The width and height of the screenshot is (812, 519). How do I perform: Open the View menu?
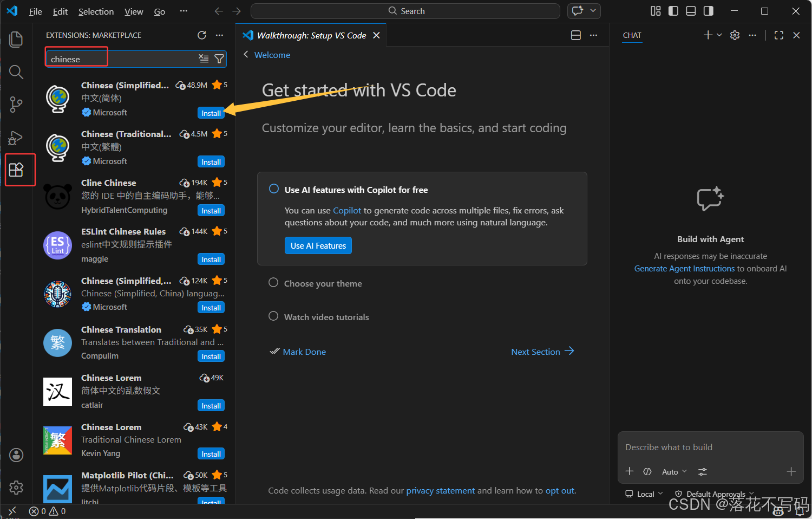tap(134, 11)
